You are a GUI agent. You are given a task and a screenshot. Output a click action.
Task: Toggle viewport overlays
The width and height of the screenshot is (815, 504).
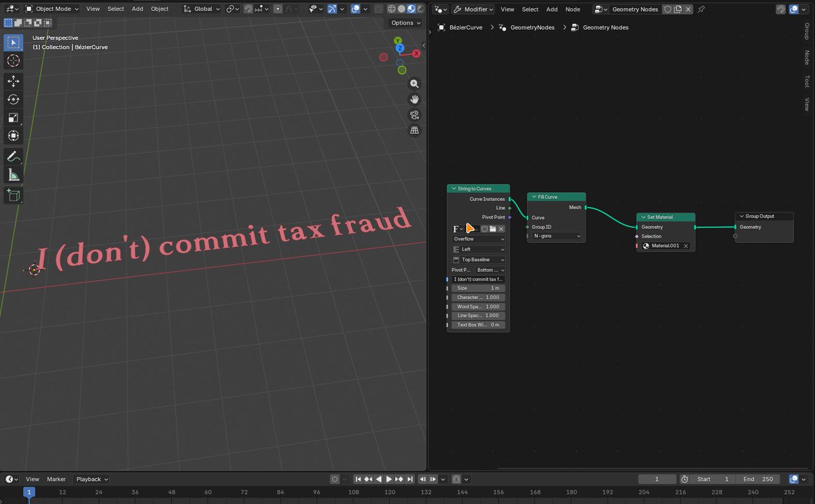(x=355, y=9)
